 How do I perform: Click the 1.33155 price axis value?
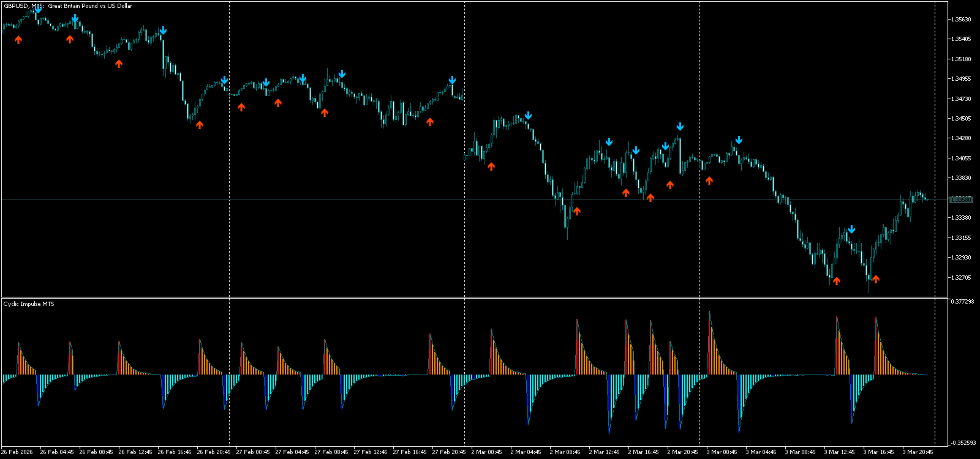pos(960,238)
